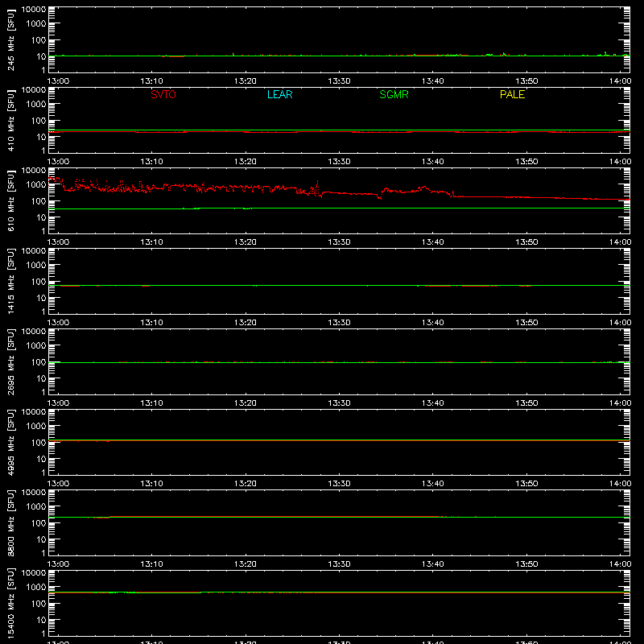Click the red SVTO legend label
Viewport: 644px width, 644px height.
click(x=163, y=94)
